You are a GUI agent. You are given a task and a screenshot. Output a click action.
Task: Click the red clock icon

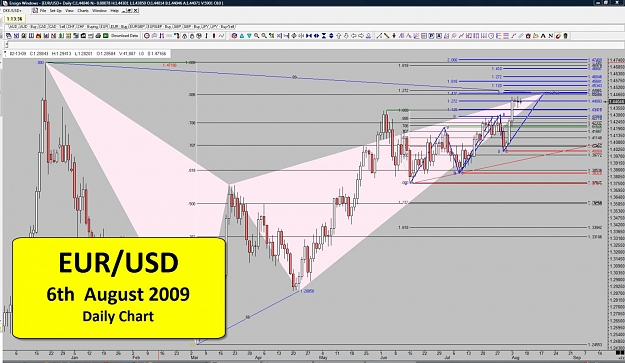point(147,36)
